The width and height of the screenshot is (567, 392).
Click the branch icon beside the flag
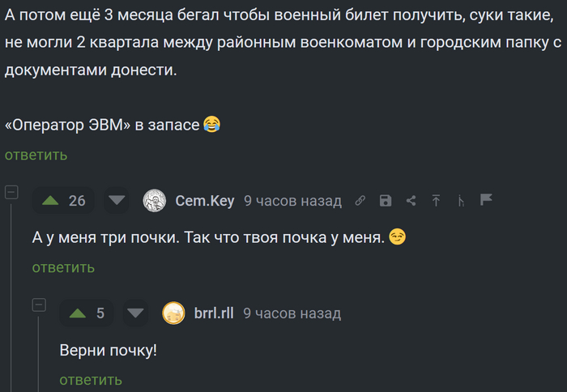click(x=461, y=201)
